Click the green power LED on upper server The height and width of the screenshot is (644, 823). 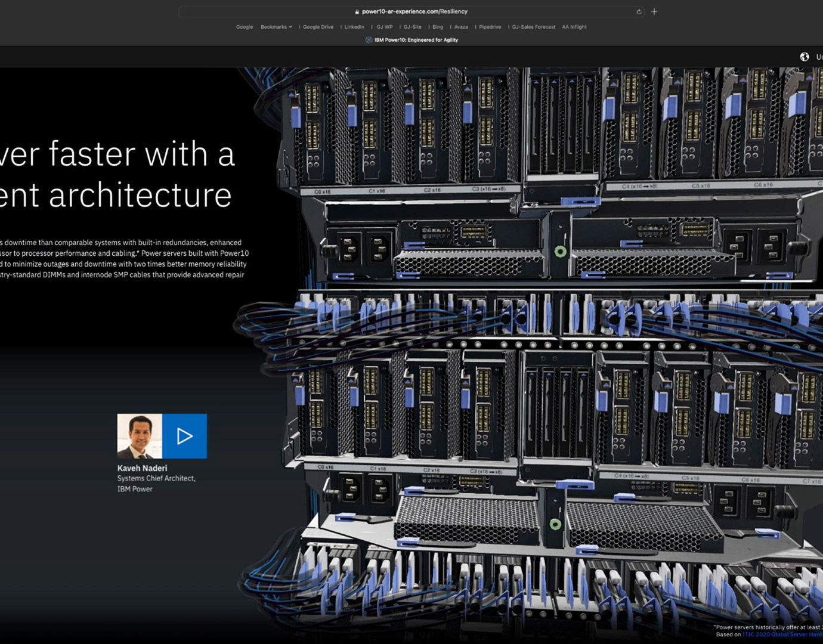[560, 252]
